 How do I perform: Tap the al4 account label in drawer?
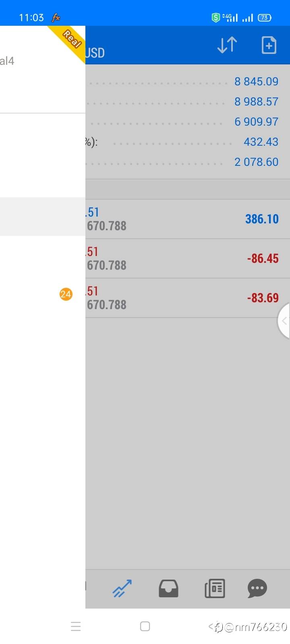point(7,61)
